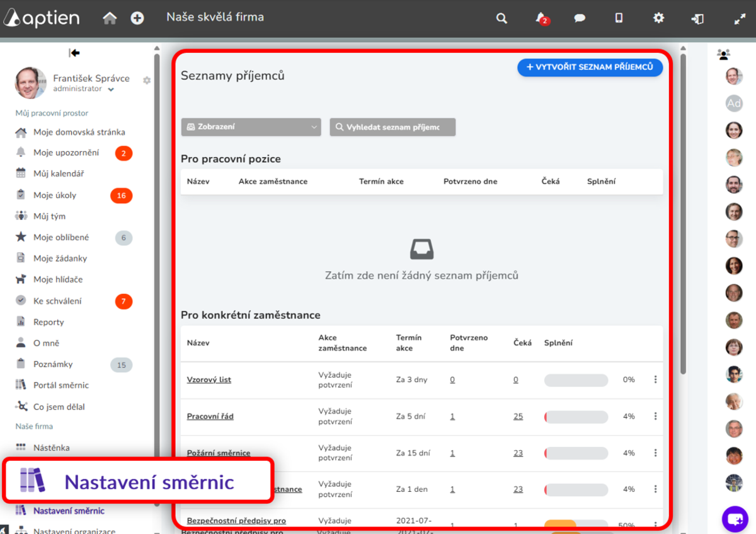Open the purple chat bubble in bottom corner

[x=735, y=519]
